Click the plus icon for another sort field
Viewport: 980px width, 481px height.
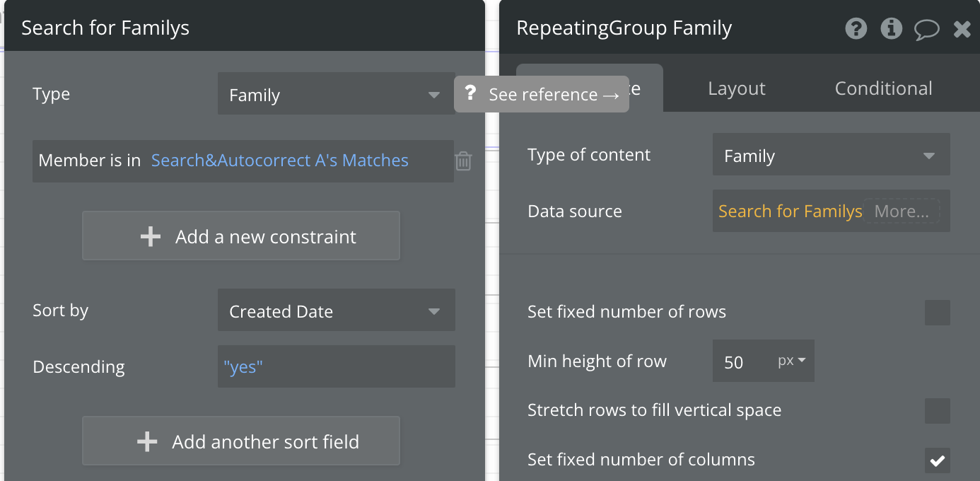(x=147, y=441)
